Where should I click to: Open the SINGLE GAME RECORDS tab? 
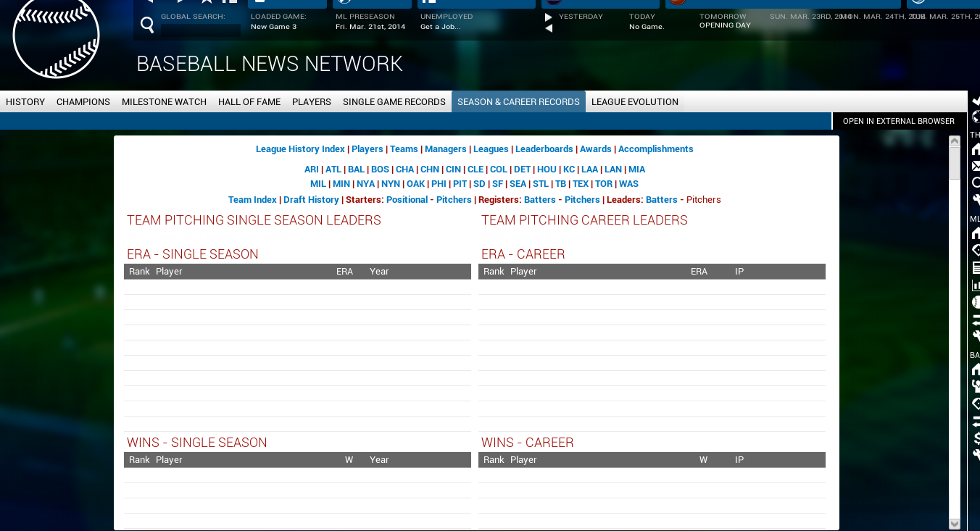pos(394,102)
